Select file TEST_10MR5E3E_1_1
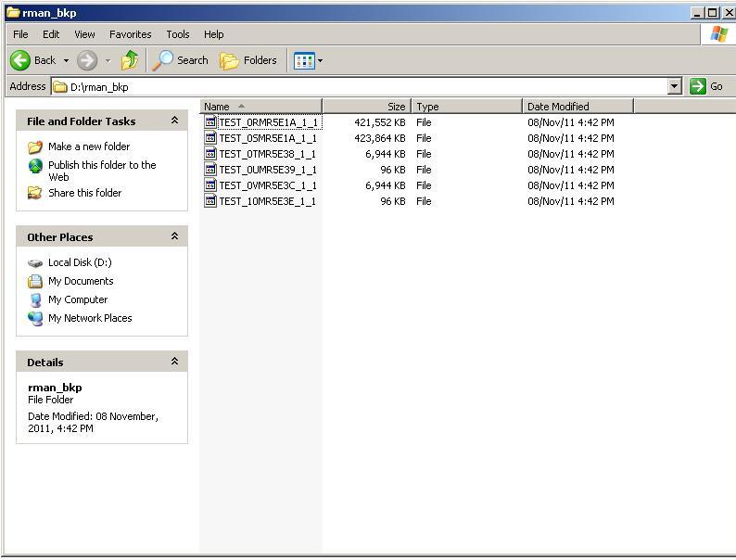This screenshot has height=560, width=736. coord(267,201)
